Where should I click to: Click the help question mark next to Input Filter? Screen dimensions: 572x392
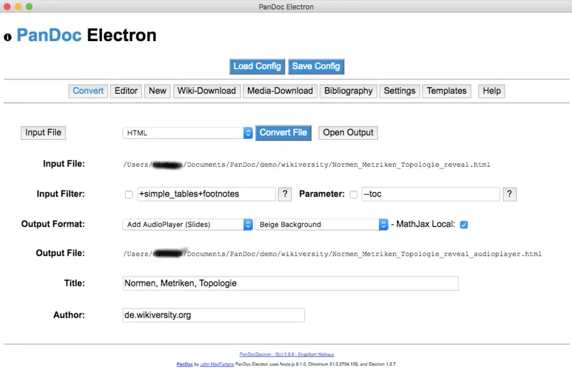point(285,194)
